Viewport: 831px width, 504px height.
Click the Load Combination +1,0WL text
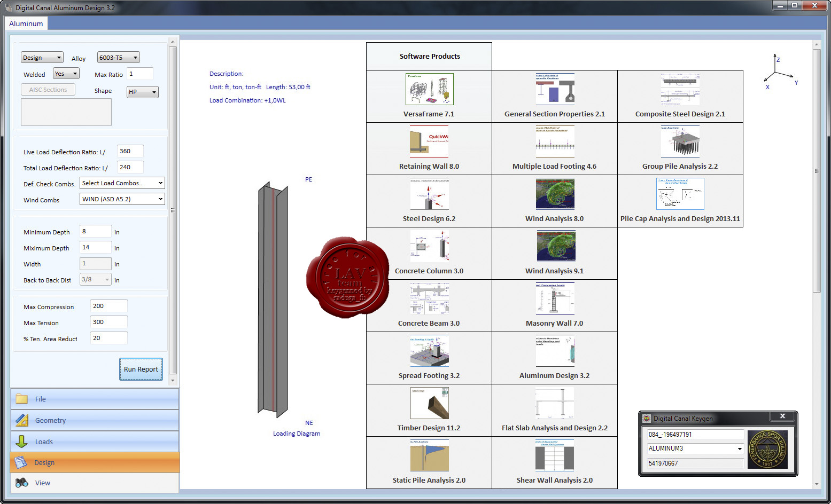pos(247,100)
